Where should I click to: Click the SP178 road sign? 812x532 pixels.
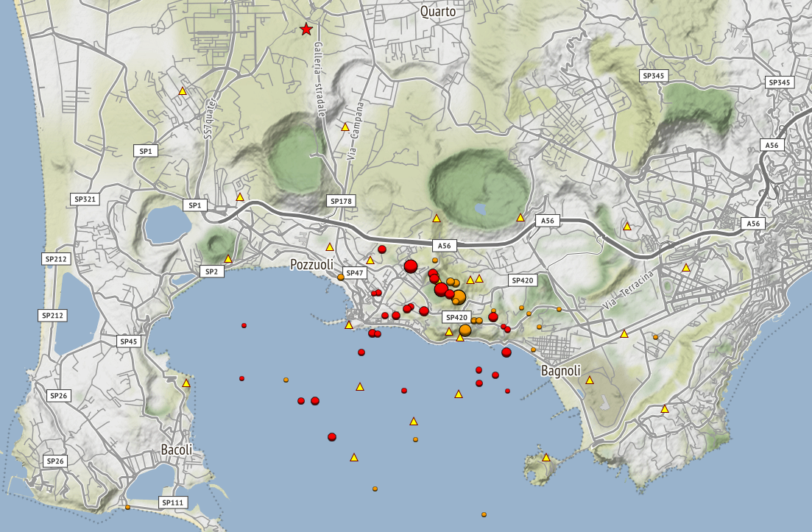click(342, 201)
